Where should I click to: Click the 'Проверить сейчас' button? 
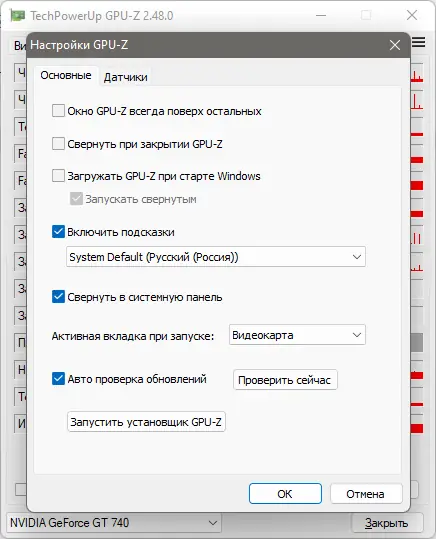[x=285, y=380]
